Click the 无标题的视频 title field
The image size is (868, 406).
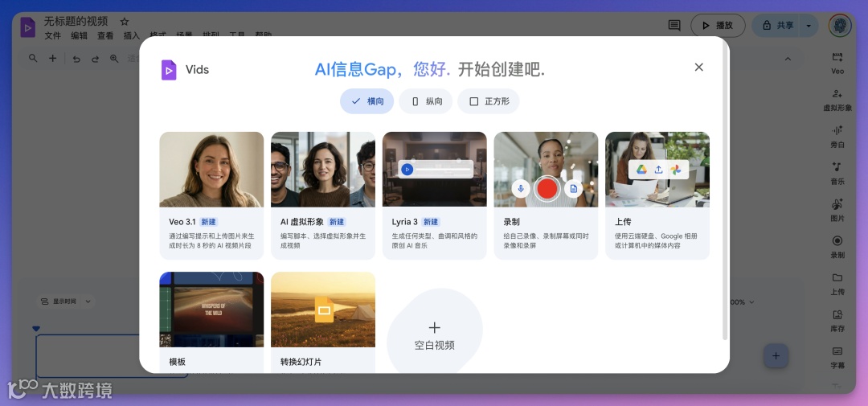pos(76,22)
